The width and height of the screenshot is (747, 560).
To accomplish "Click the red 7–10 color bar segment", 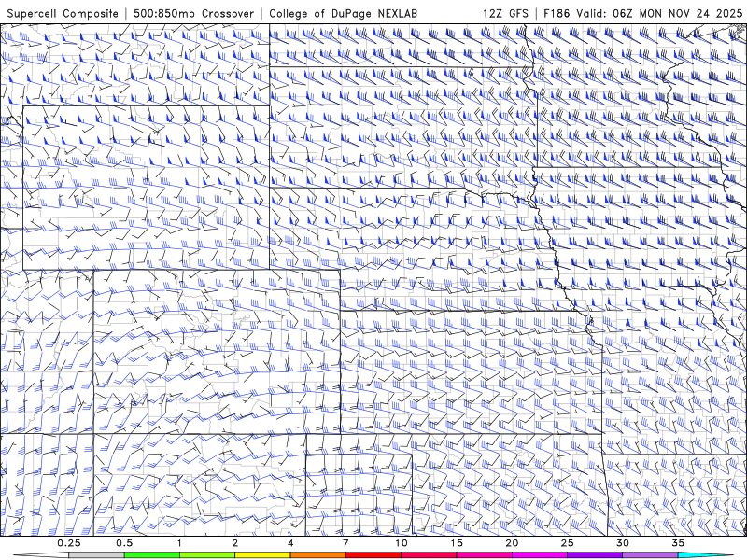I will [x=373, y=555].
